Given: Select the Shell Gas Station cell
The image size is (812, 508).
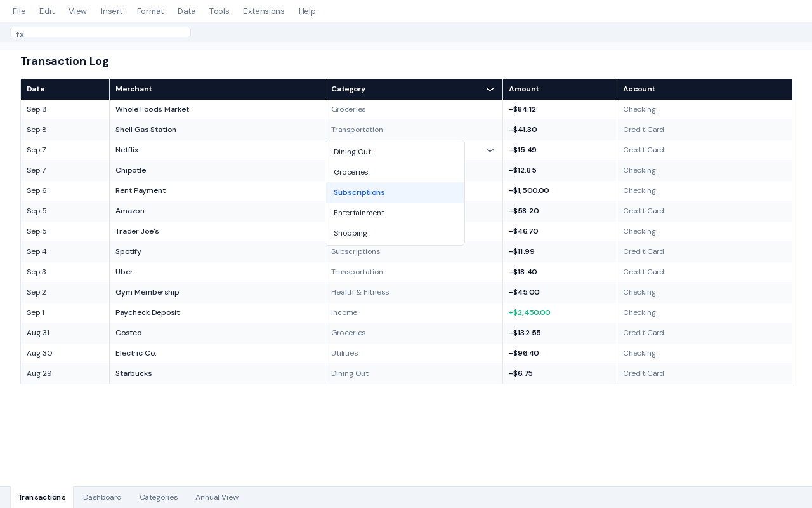Looking at the screenshot, I should point(217,130).
